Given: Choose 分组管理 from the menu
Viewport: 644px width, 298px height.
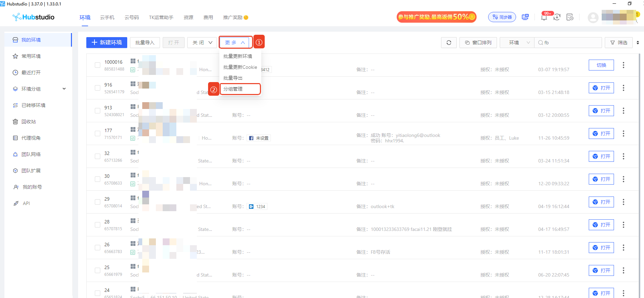Looking at the screenshot, I should coord(240,89).
